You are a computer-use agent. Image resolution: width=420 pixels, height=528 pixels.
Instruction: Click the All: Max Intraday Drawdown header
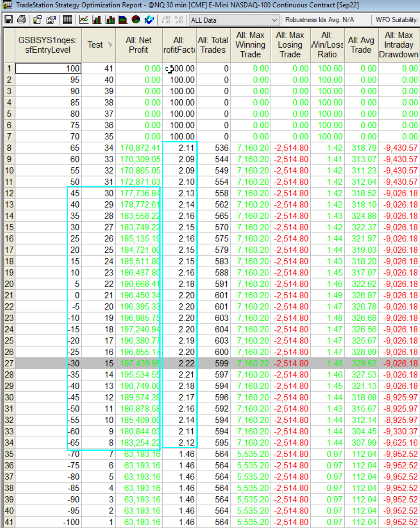tap(398, 45)
